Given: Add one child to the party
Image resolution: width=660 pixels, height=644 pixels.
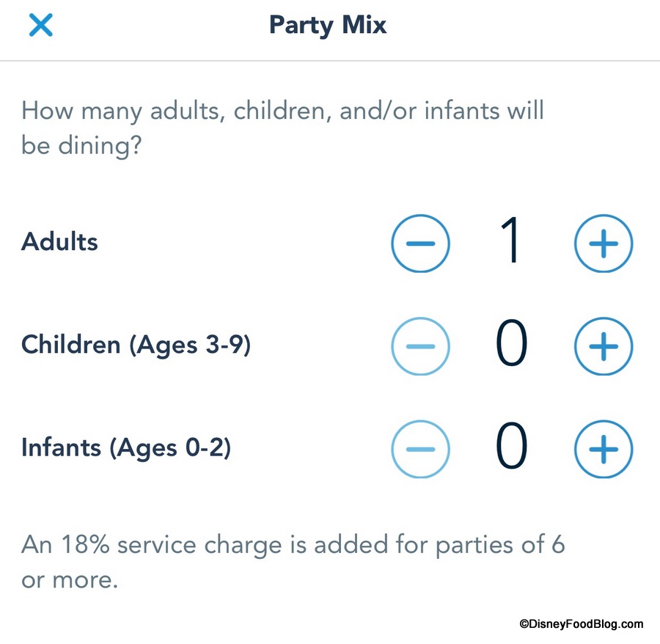Looking at the screenshot, I should tap(603, 345).
